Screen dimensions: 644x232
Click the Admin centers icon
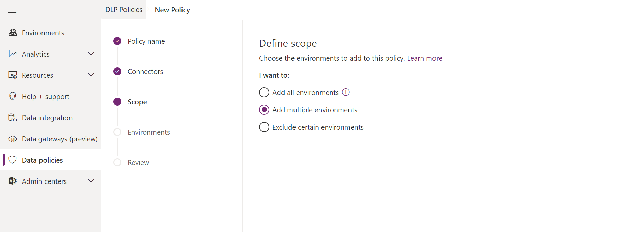click(12, 181)
